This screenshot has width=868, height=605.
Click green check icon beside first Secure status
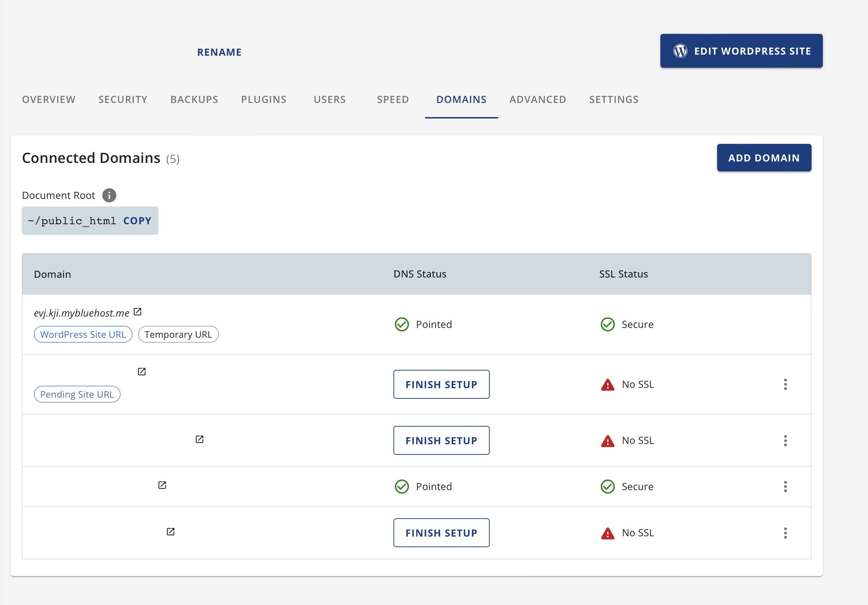click(608, 324)
